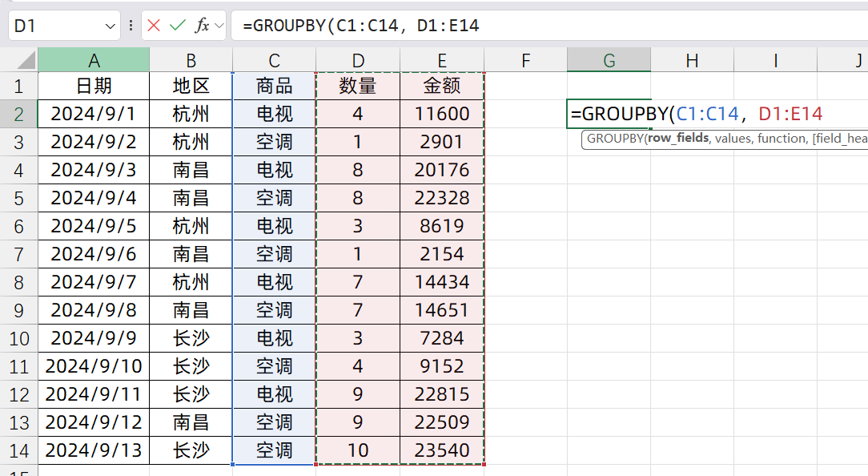Viewport: 868px width, 476px height.
Task: Cancel the formula with the red X icon
Action: (x=154, y=26)
